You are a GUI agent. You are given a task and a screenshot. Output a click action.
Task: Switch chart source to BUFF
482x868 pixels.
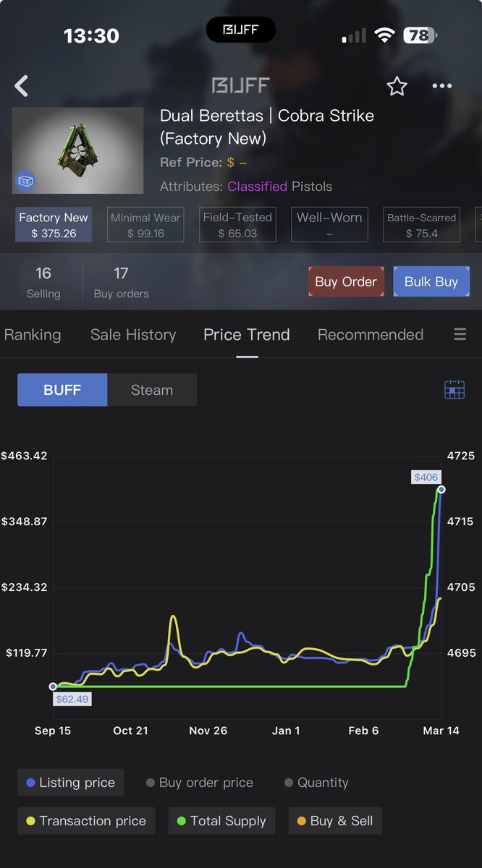click(62, 390)
